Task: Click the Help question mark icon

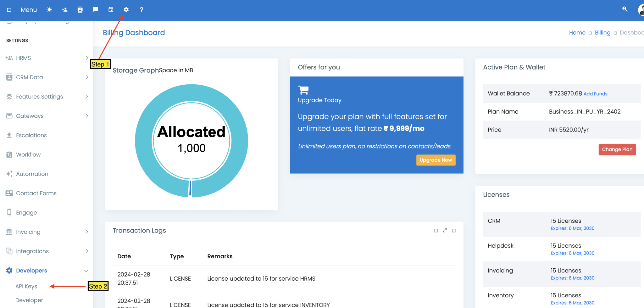Action: coord(141,9)
